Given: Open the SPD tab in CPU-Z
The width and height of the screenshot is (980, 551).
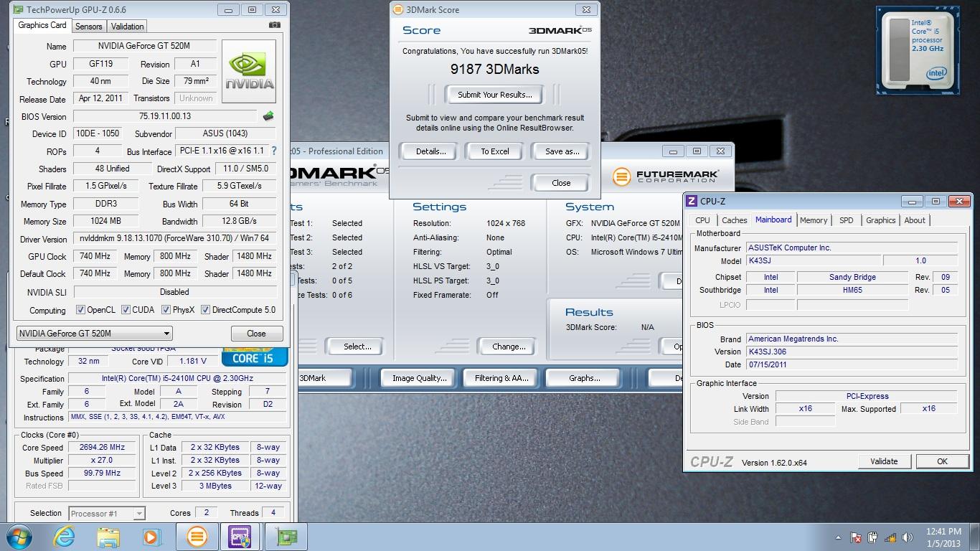Looking at the screenshot, I should pyautogui.click(x=847, y=220).
